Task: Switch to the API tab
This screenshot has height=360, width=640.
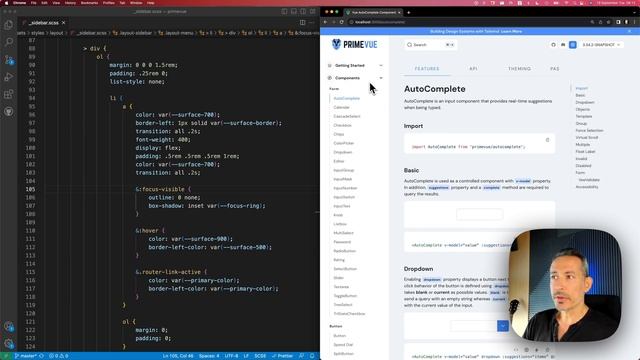Action: click(x=473, y=69)
